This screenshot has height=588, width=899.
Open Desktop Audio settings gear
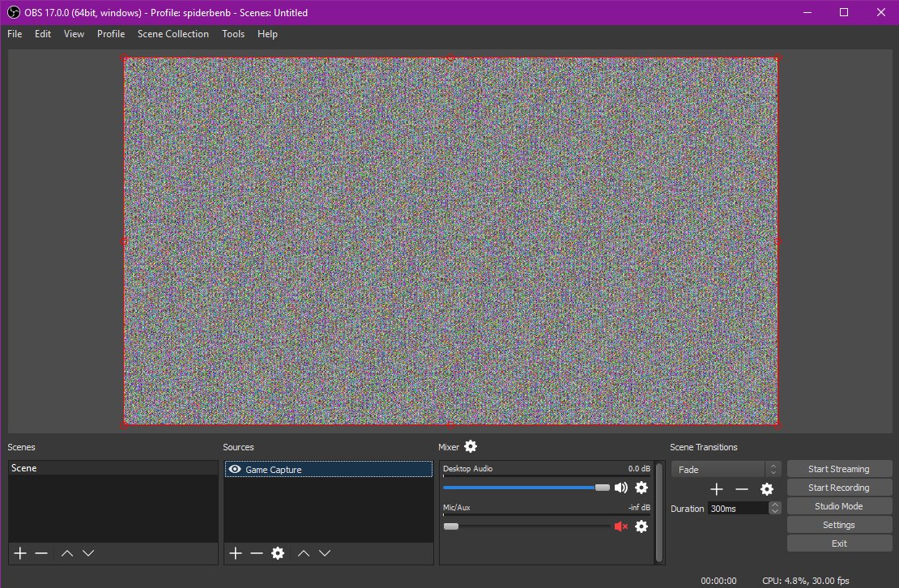pos(641,488)
